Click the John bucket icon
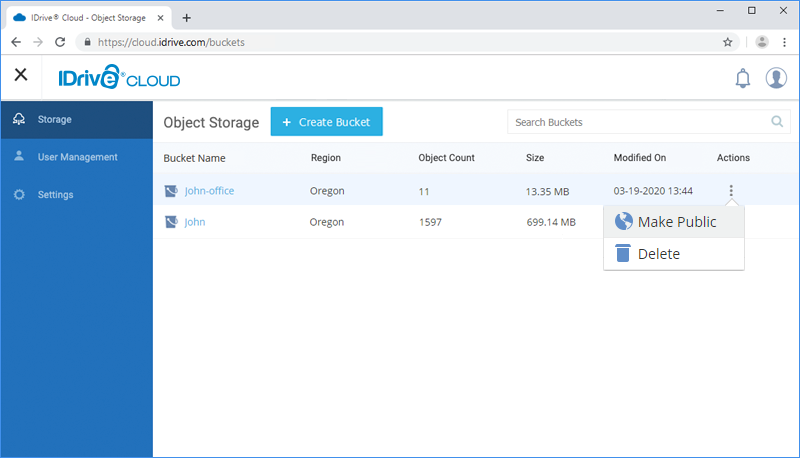The width and height of the screenshot is (800, 458). click(171, 222)
